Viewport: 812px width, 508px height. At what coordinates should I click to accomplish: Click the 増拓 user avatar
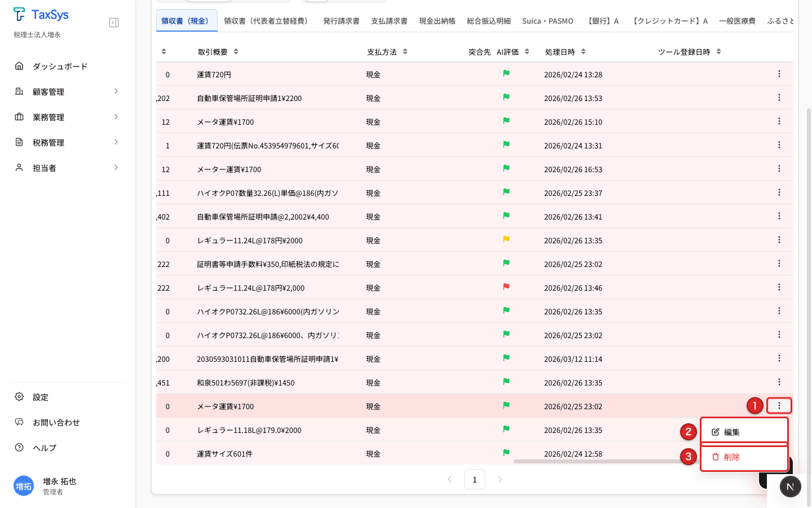(24, 486)
